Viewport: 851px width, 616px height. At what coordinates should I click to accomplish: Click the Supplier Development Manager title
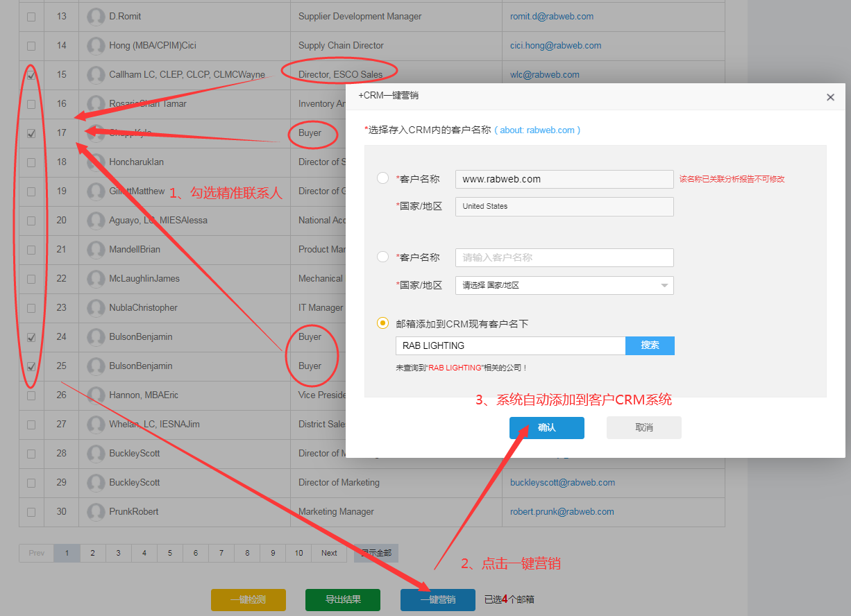coord(360,17)
